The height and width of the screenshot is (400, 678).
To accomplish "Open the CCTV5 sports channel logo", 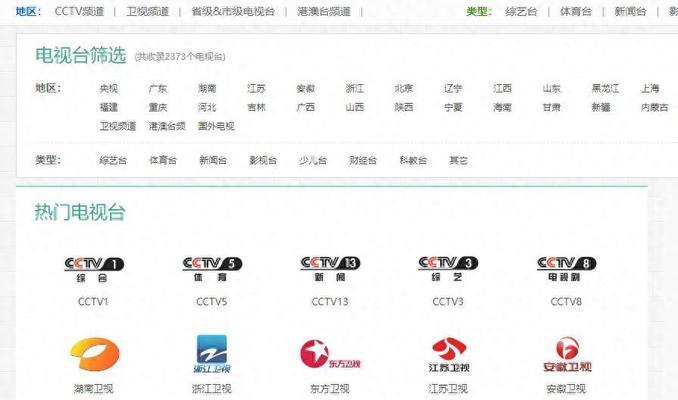I will 212,269.
